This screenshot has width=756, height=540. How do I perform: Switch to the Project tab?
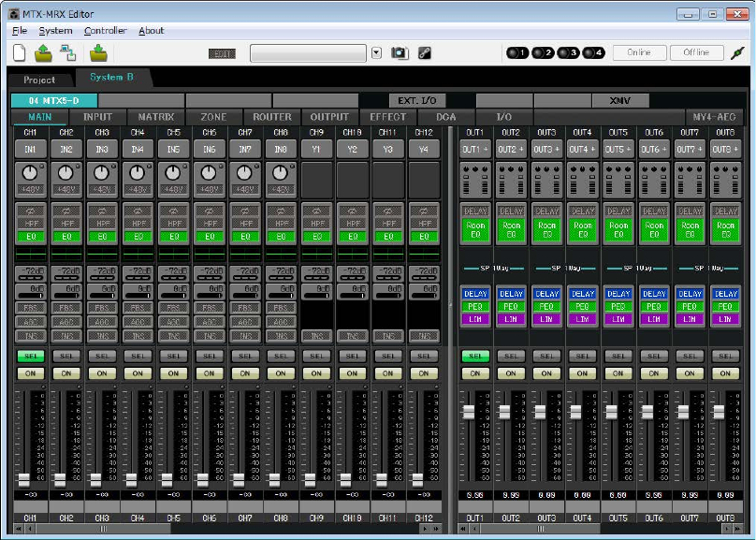coord(39,80)
